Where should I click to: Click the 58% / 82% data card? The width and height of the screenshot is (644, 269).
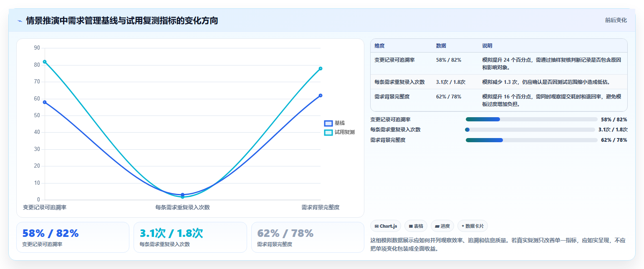tap(73, 237)
